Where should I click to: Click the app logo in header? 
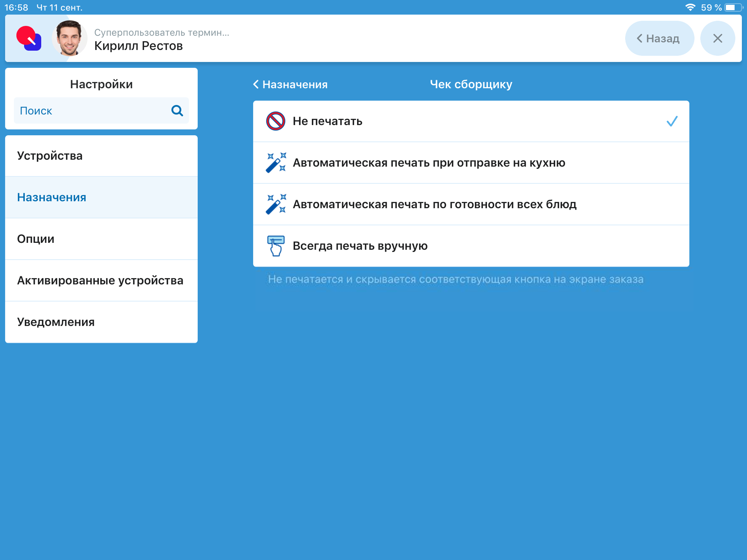point(29,38)
